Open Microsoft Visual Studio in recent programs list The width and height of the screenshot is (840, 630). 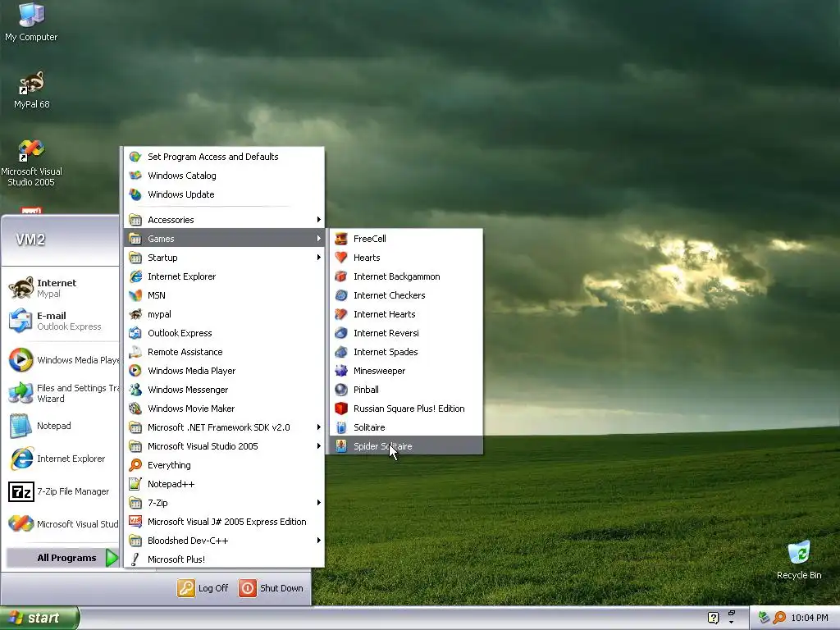(x=61, y=524)
